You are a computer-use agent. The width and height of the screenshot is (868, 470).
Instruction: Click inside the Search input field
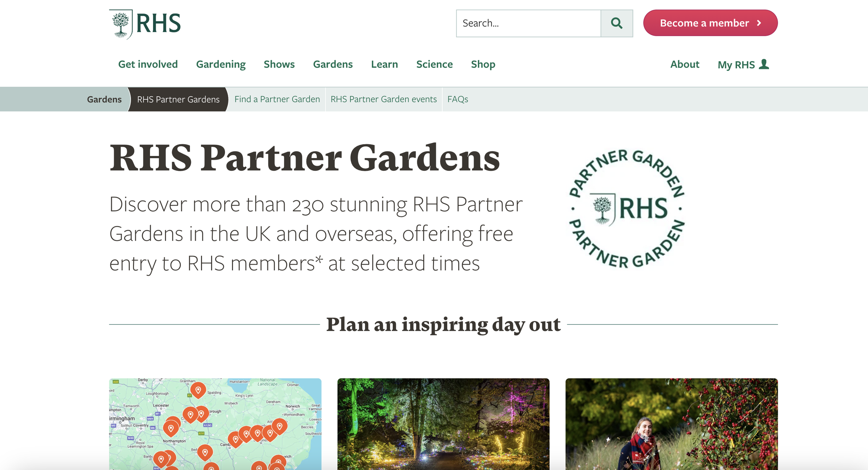point(528,23)
